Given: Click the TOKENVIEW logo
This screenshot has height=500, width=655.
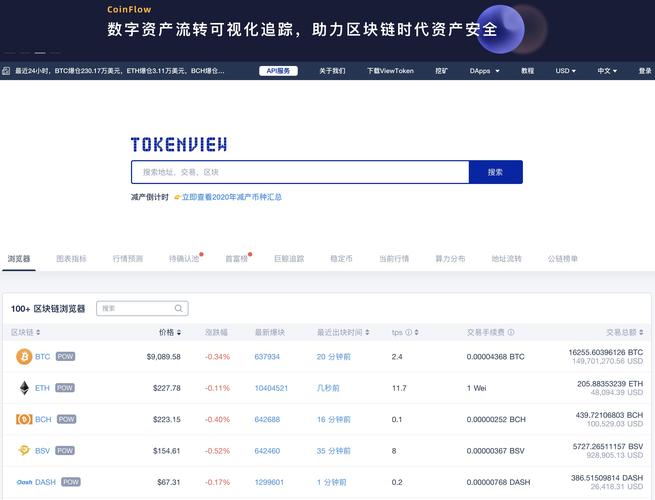Looking at the screenshot, I should pos(179,145).
